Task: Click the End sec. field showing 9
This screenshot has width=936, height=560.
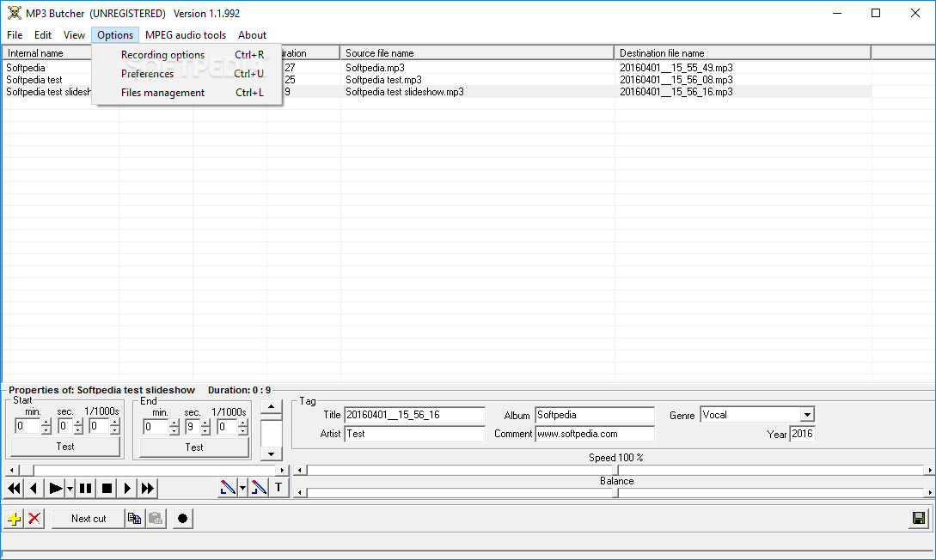Action: (193, 426)
